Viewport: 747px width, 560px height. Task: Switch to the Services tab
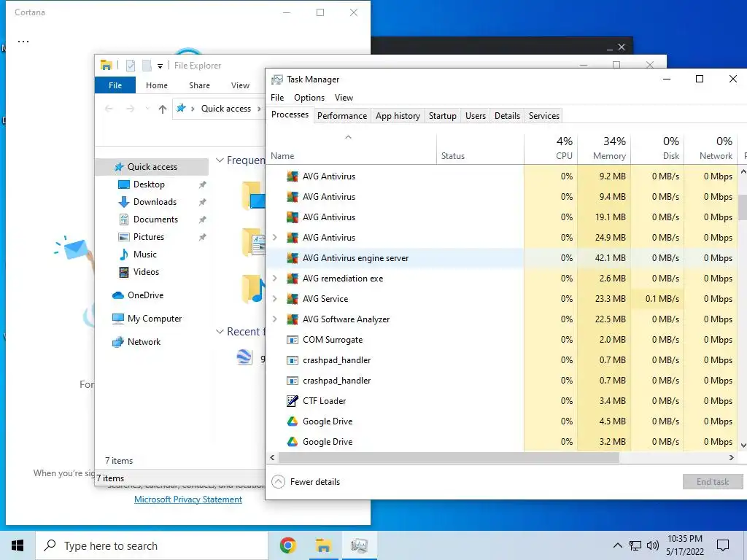[x=544, y=116]
